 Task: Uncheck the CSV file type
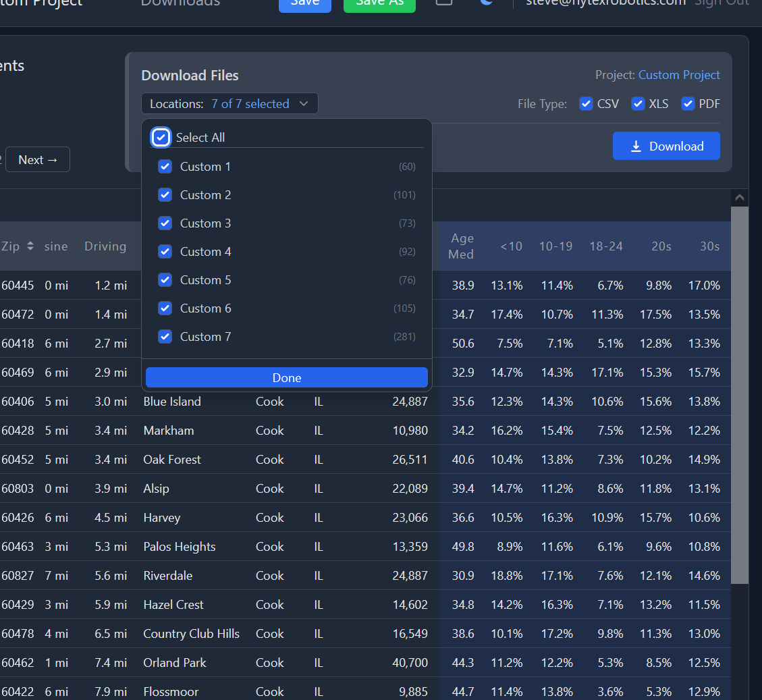[586, 104]
